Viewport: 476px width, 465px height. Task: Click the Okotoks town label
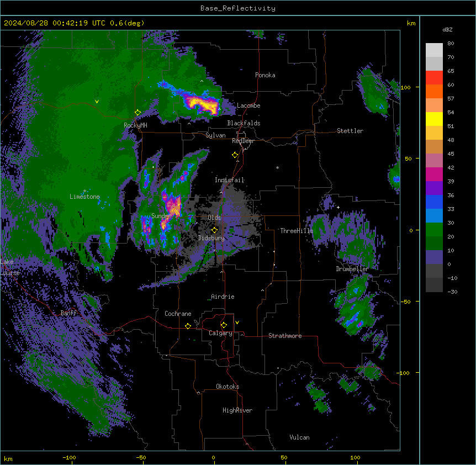[x=228, y=387]
